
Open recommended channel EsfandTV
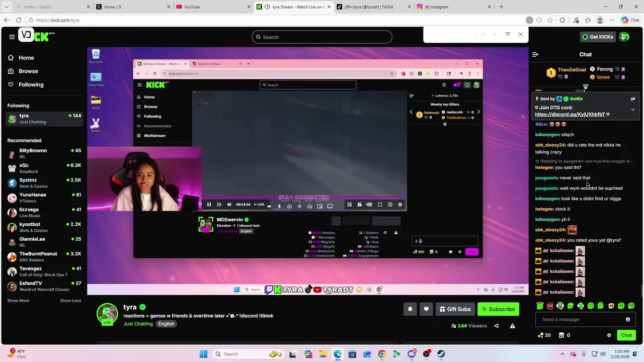click(x=44, y=286)
